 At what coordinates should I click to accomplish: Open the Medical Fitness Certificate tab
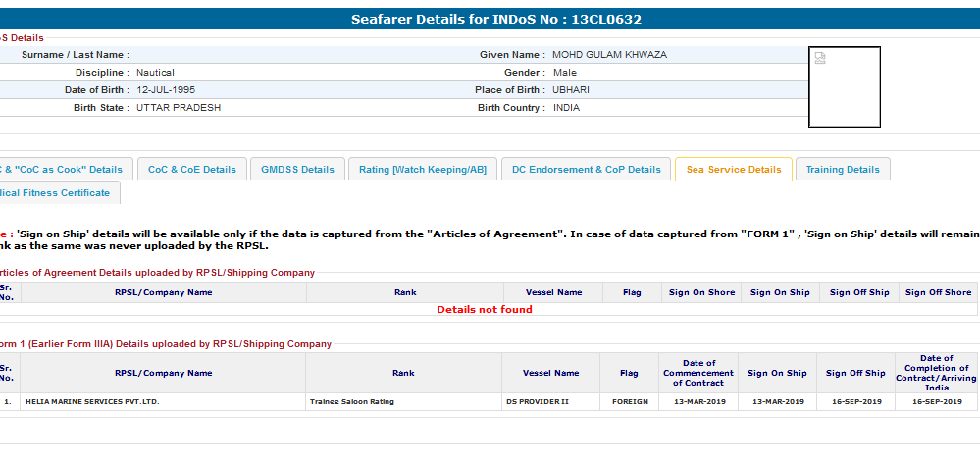point(56,192)
